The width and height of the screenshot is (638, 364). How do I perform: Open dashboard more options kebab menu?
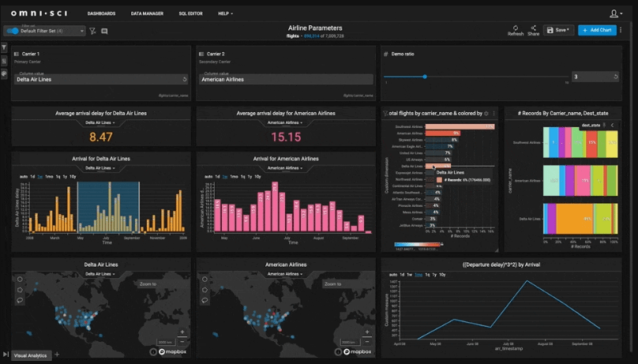621,30
